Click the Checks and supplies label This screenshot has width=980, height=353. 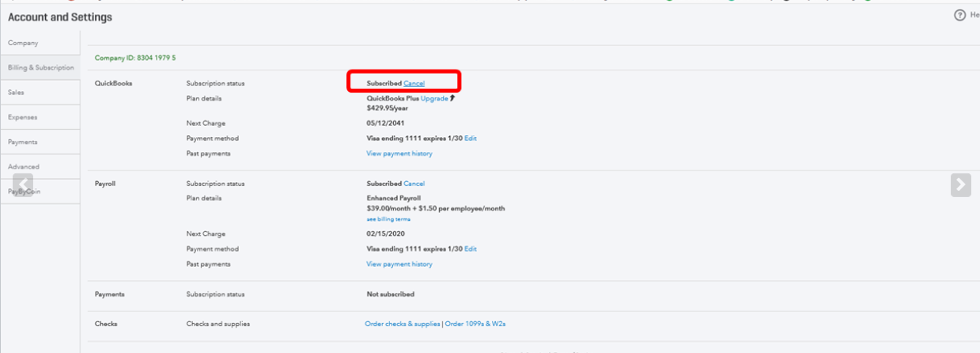[x=218, y=324]
